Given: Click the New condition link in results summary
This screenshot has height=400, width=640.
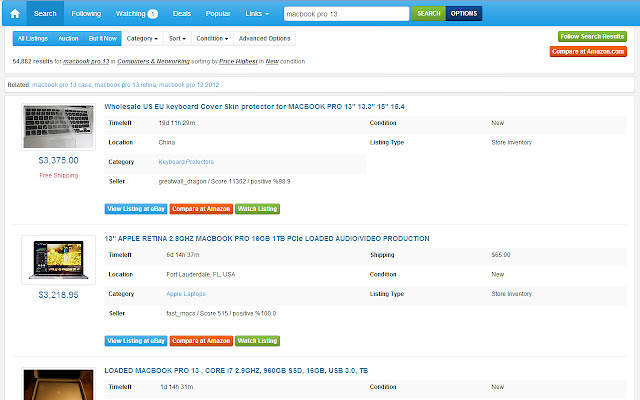Looking at the screenshot, I should click(272, 62).
